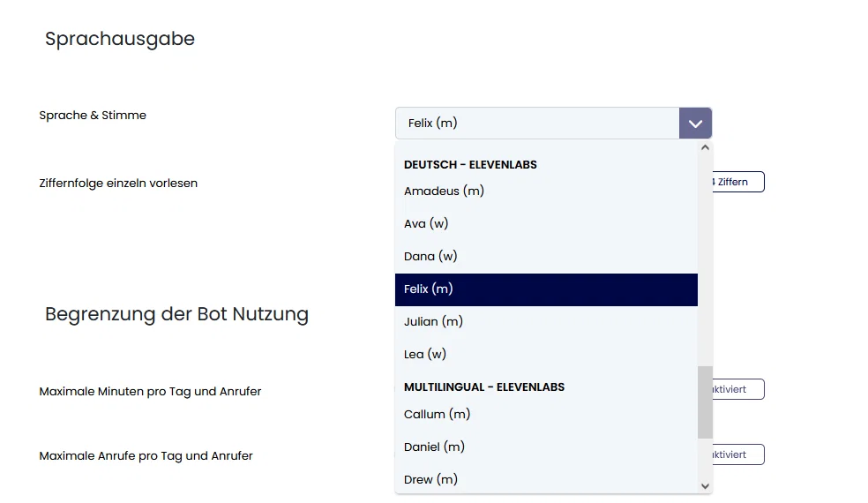Select Lea (w) voice option

pos(546,355)
